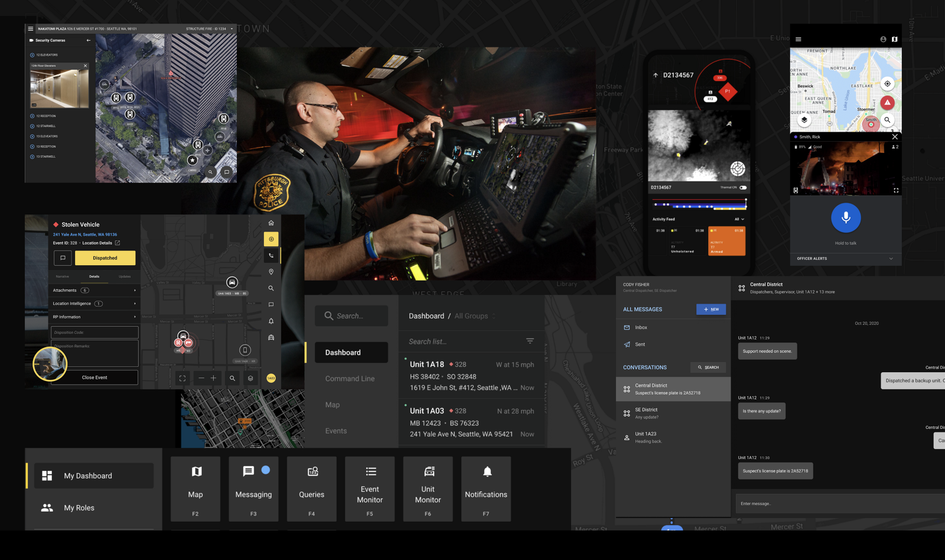This screenshot has height=560, width=945.
Task: Open the Central District conversation
Action: pyautogui.click(x=673, y=389)
